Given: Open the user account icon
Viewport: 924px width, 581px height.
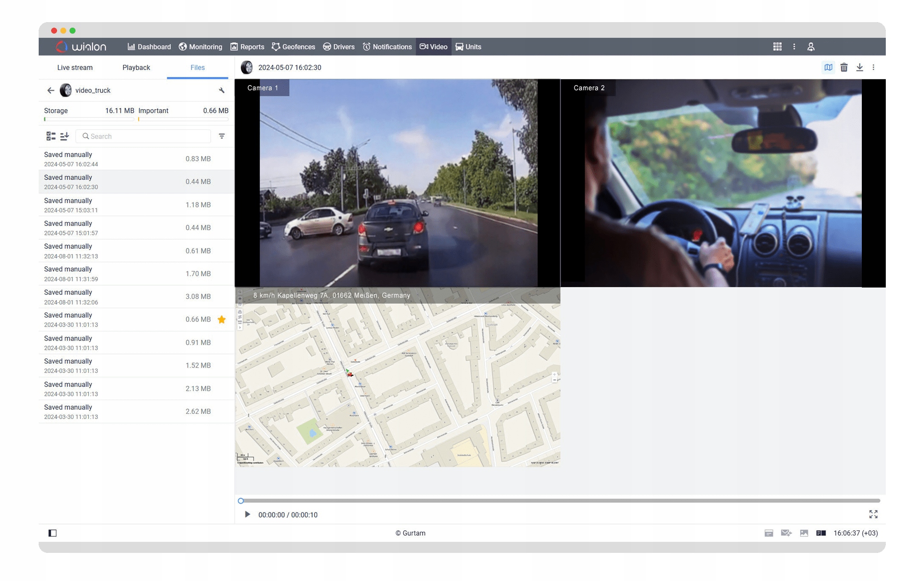Looking at the screenshot, I should (811, 47).
